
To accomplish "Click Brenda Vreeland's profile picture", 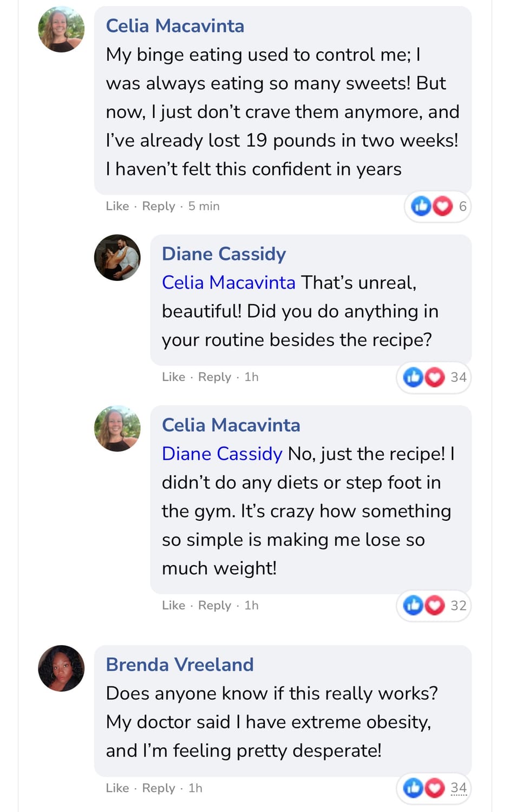I will click(61, 668).
